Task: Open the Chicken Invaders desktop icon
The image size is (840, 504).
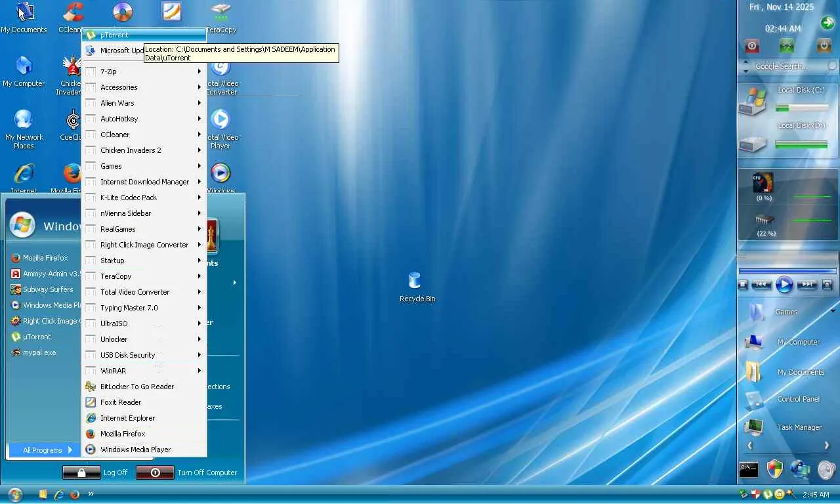Action: point(71,75)
